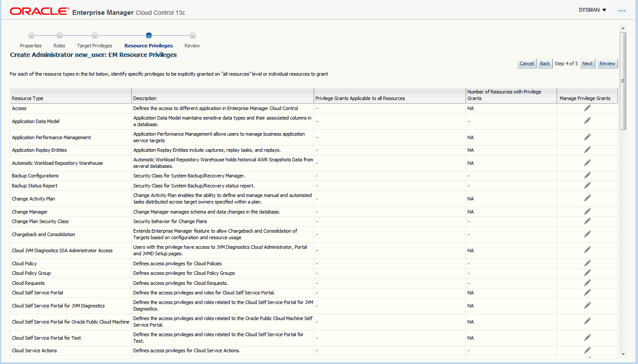
Task: Edit Automatic Workload Repository Warehouse privilege grants
Action: click(587, 163)
